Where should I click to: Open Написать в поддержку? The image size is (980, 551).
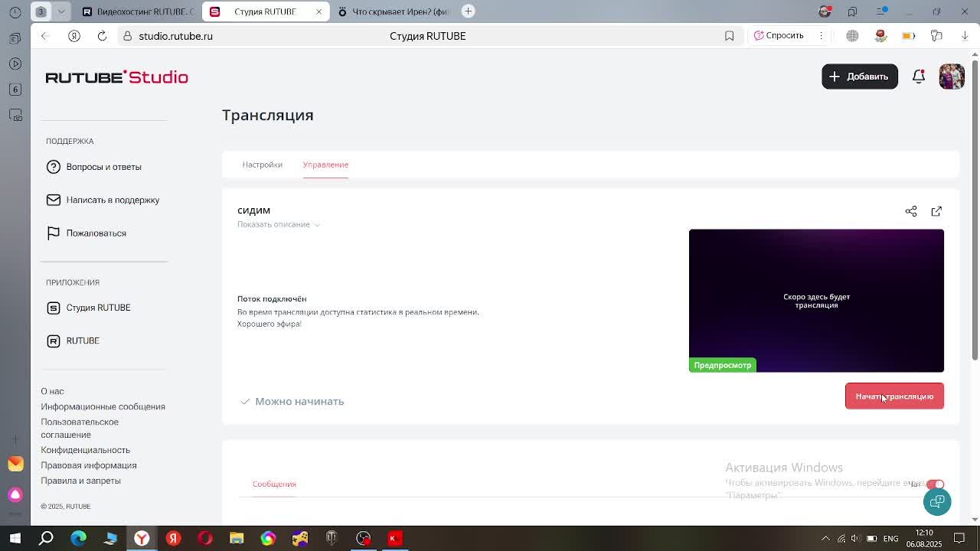pos(103,200)
